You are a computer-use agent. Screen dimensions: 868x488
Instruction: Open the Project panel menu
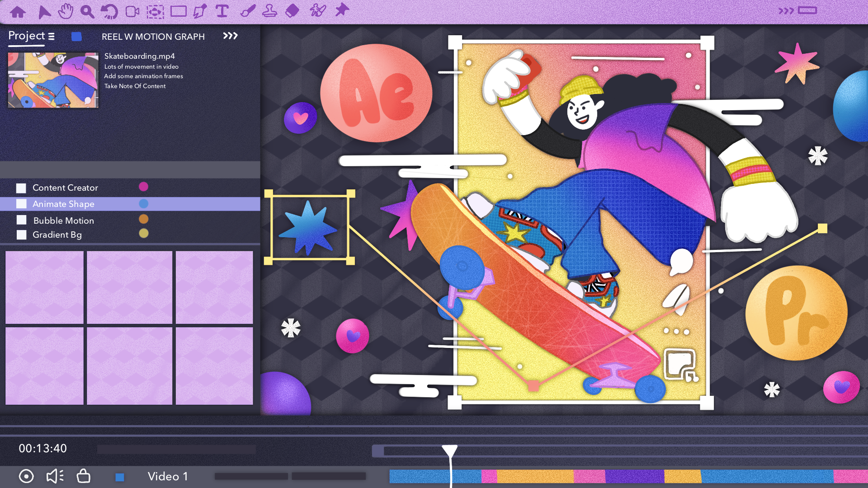point(52,36)
